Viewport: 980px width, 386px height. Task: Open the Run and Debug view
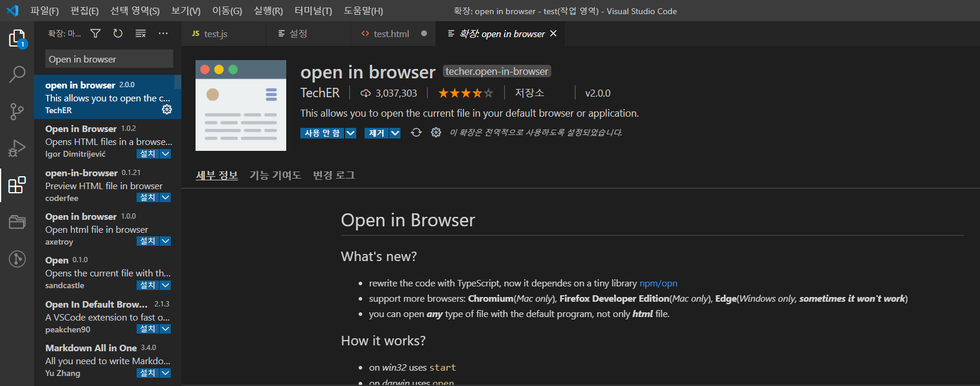(17, 148)
